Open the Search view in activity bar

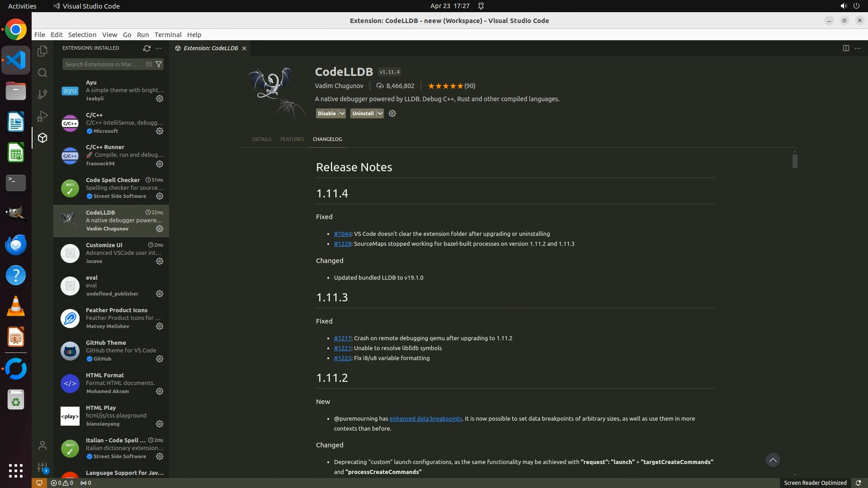click(x=42, y=73)
